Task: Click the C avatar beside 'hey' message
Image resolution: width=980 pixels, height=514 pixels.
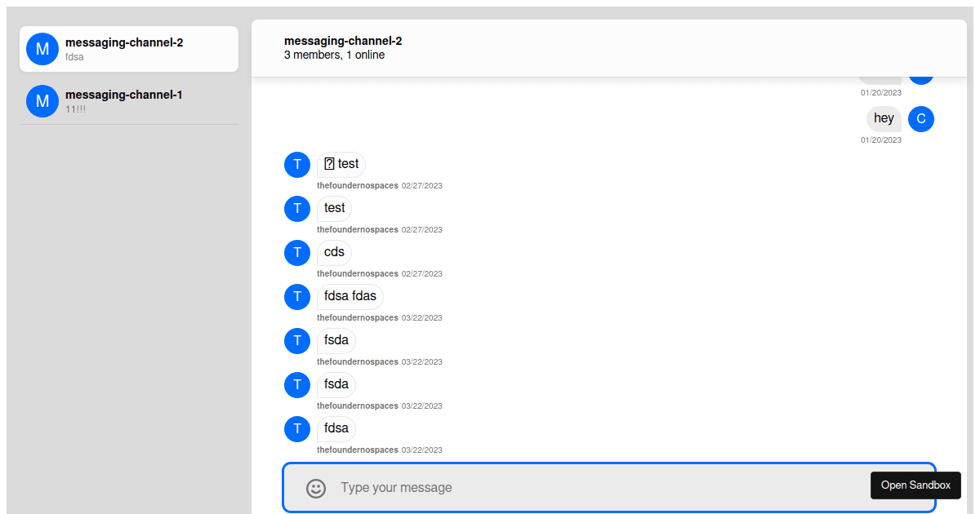Action: coord(921,119)
